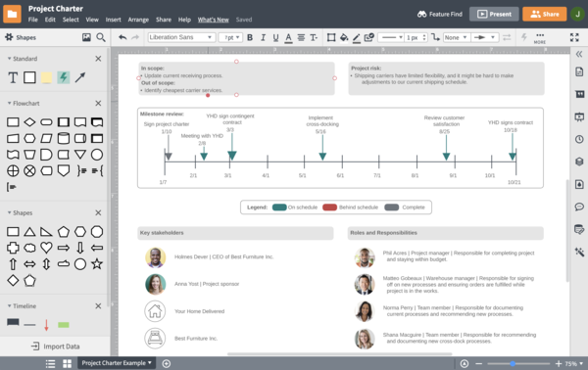
Task: Open the 7 pt font size dropdown
Action: point(230,37)
